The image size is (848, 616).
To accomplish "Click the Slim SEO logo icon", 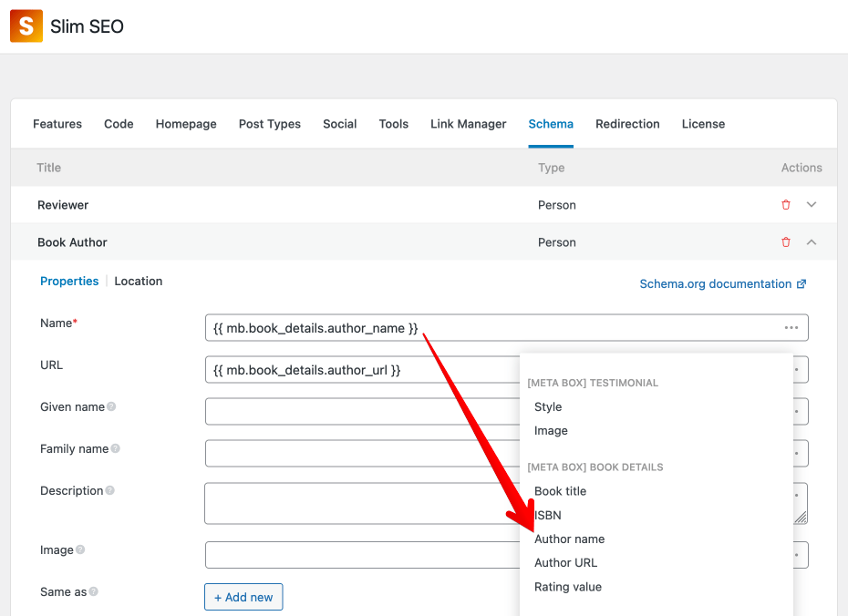I will pos(26,26).
